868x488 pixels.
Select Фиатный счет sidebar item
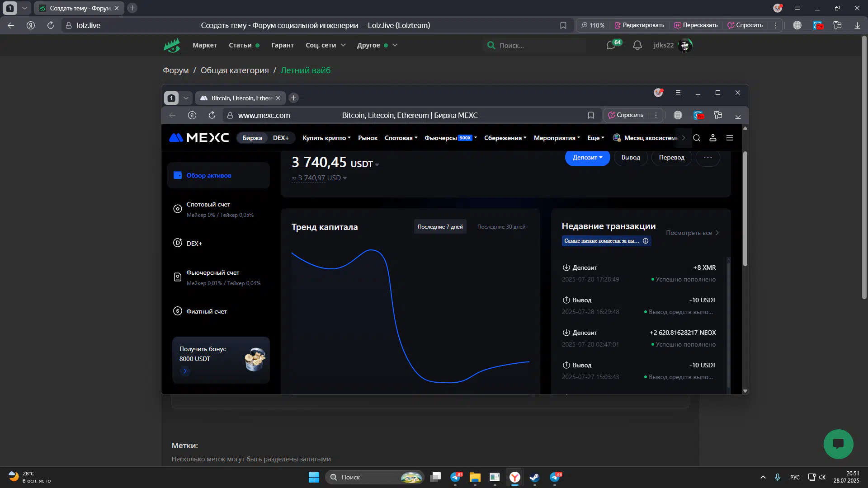click(x=218, y=311)
